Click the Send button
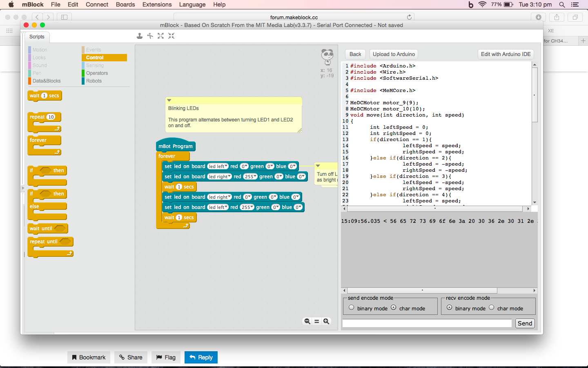This screenshot has width=588, height=368. 525,323
